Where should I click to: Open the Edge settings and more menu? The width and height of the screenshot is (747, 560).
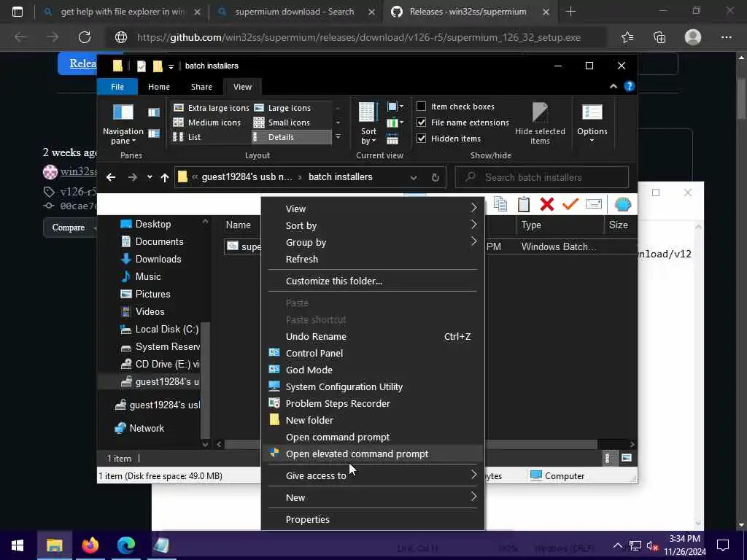coord(726,37)
